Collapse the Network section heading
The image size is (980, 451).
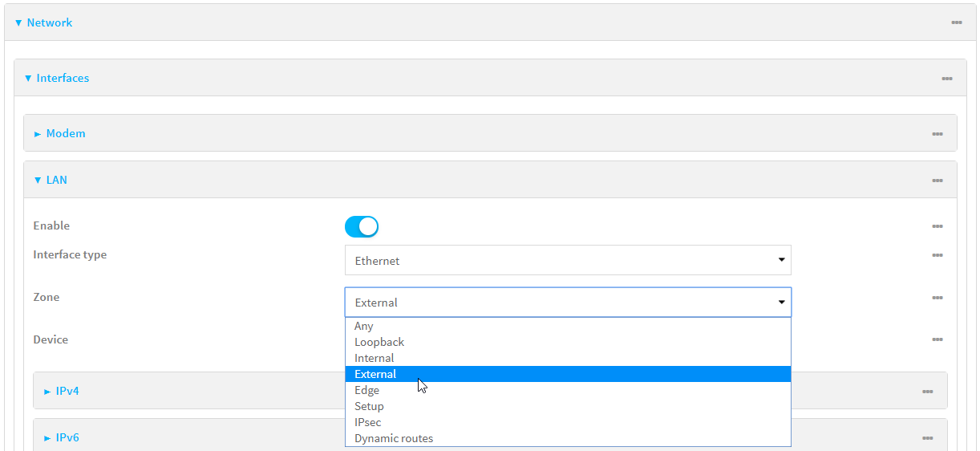coord(49,22)
